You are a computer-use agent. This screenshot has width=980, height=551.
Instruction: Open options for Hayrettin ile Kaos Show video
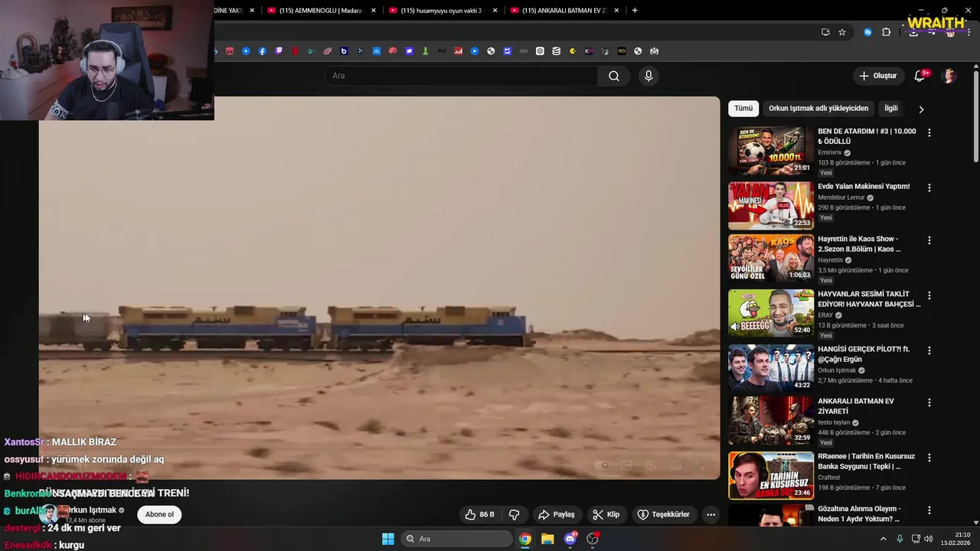[929, 240]
